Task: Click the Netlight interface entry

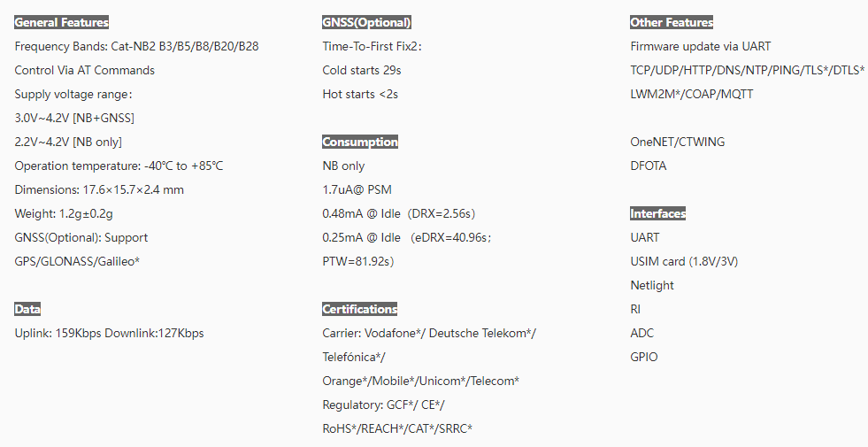Action: [x=652, y=285]
